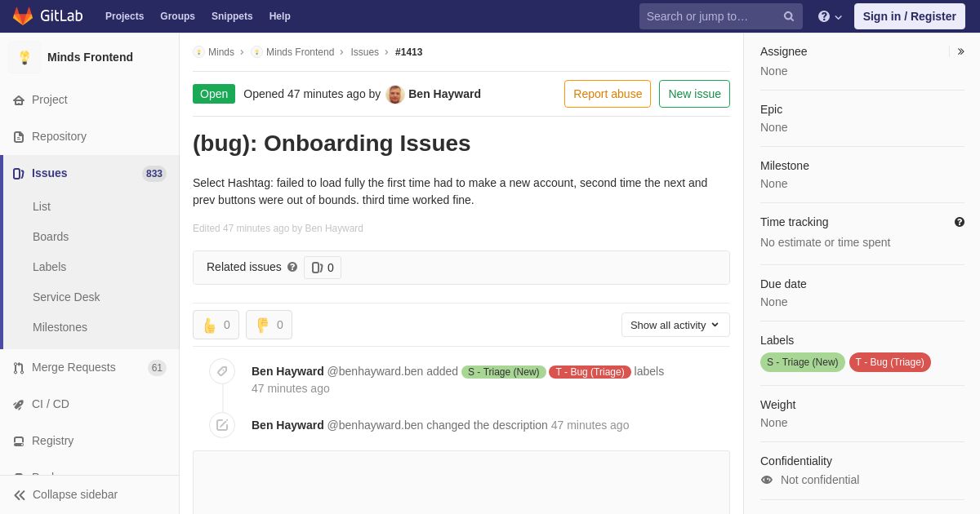Click S - Triage (New) label in activity
This screenshot has width=980, height=514.
[x=504, y=372]
